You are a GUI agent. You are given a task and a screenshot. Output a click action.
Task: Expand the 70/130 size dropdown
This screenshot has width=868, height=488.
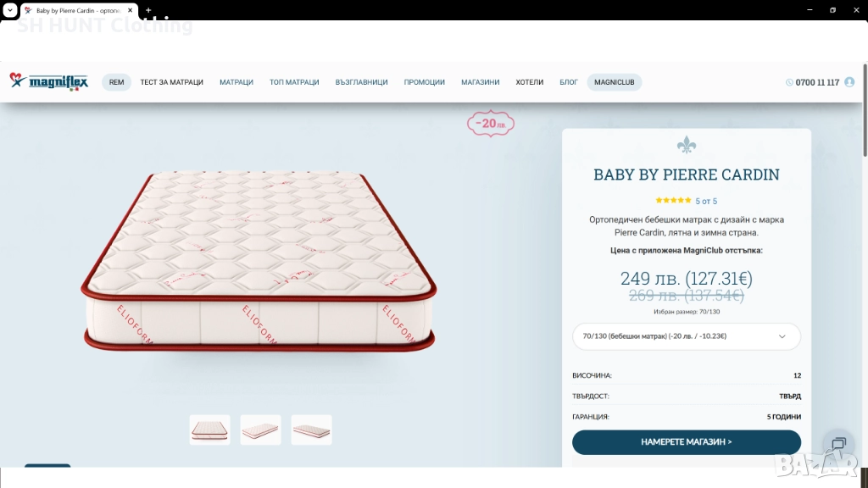coord(687,336)
